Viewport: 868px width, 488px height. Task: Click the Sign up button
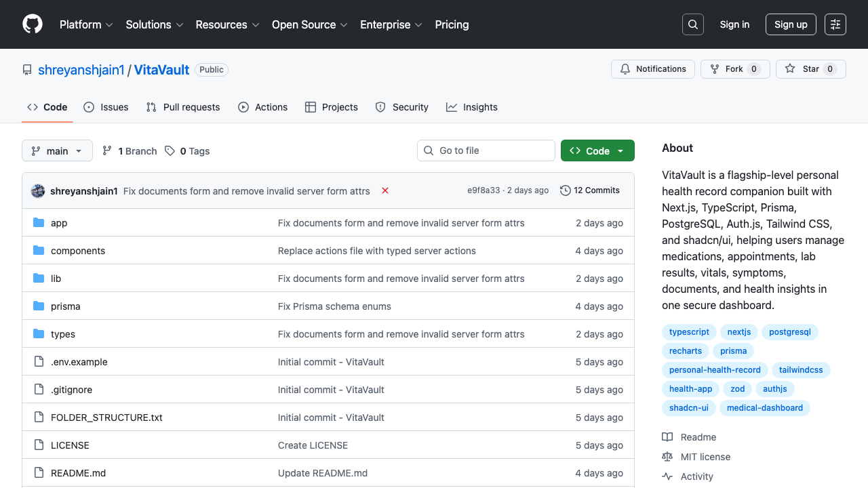point(791,24)
